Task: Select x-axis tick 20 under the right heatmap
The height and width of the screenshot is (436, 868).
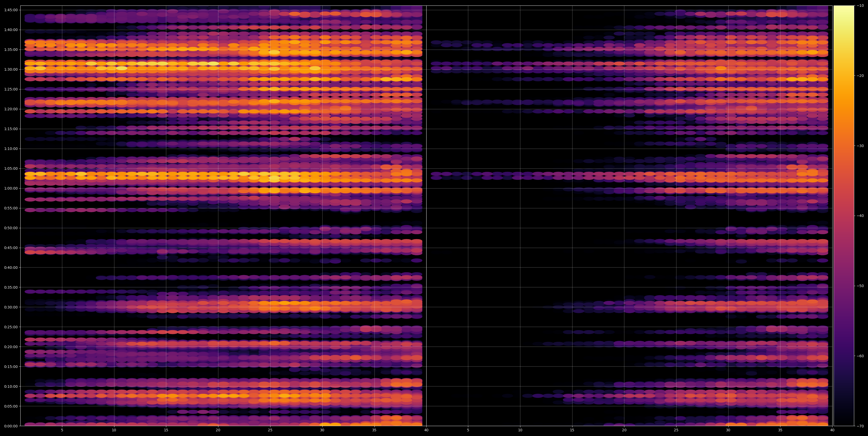Action: tap(624, 430)
